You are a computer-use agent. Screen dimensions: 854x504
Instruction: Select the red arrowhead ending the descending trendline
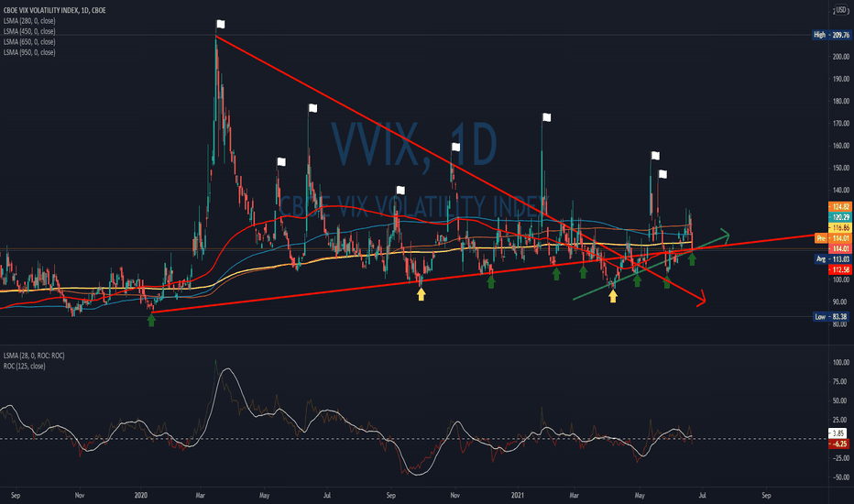(702, 299)
